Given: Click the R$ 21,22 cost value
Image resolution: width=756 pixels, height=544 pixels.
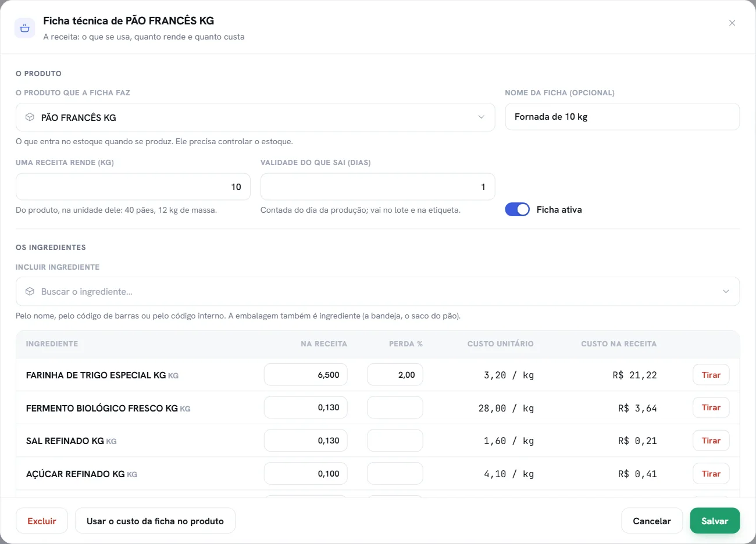Looking at the screenshot, I should coord(634,375).
